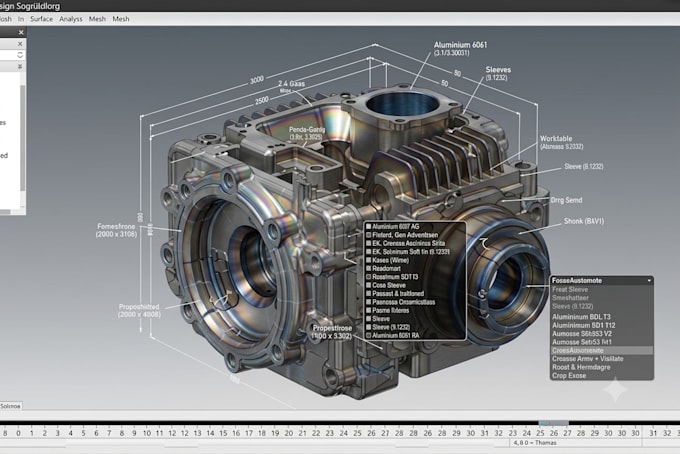Screen dimensions: 680x454
Task: Open the In menu
Action: point(21,19)
